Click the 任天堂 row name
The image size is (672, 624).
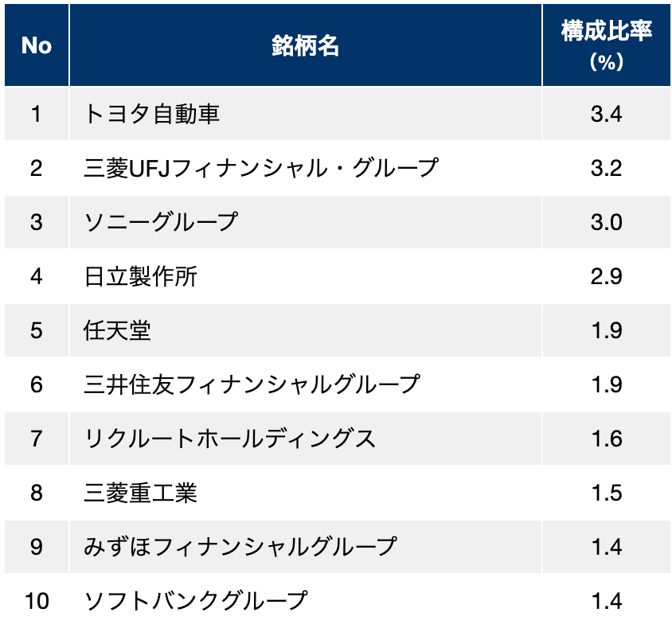(117, 330)
